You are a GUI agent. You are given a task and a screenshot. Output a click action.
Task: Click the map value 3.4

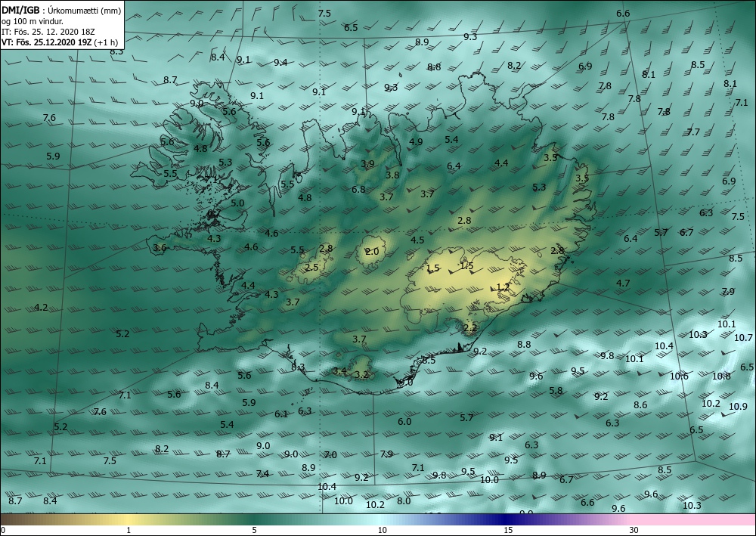[x=339, y=370]
